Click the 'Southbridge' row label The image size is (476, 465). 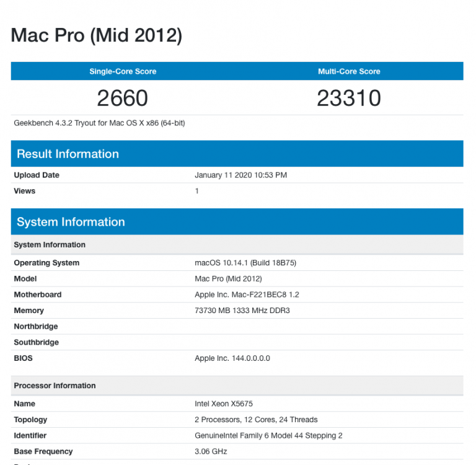point(36,342)
